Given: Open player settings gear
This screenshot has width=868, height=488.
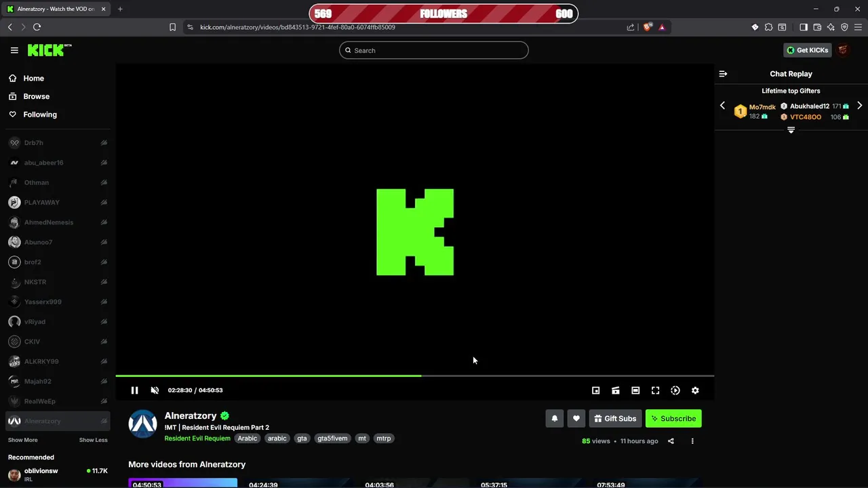Looking at the screenshot, I should click(695, 390).
